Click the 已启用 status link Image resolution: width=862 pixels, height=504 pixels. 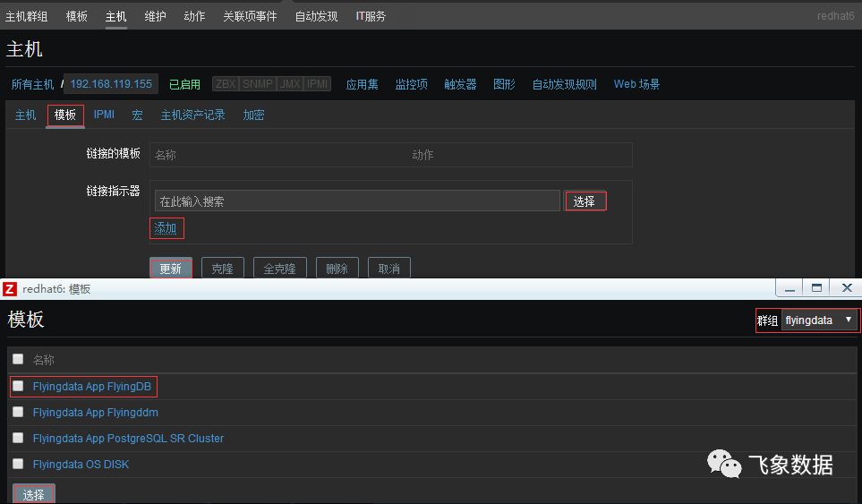click(184, 84)
